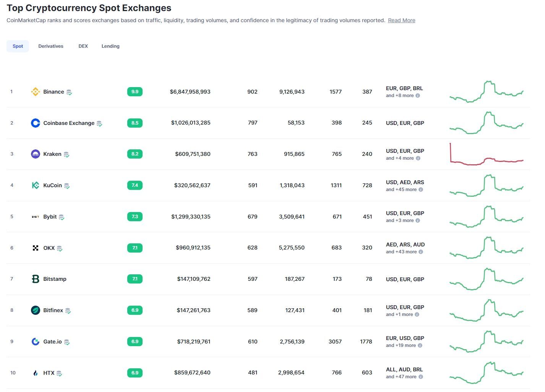Click the Gate.io logo icon
The image size is (545, 392).
(35, 342)
